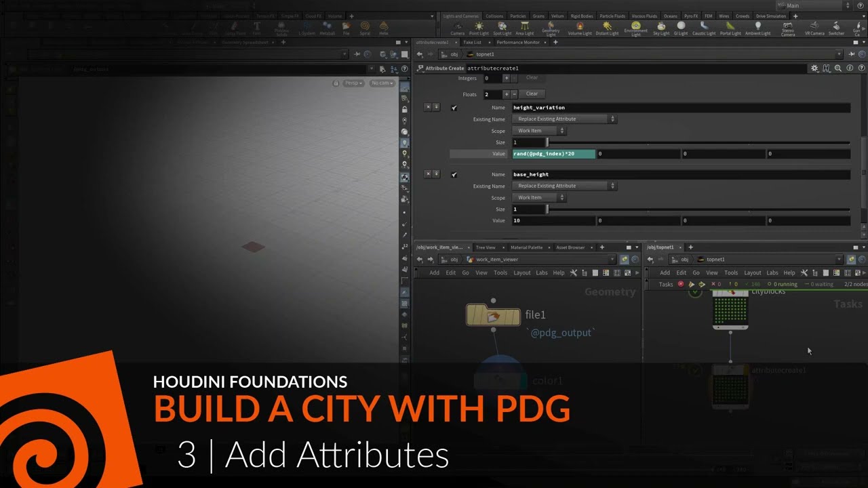Switch to the Material Palette tab

pyautogui.click(x=526, y=247)
